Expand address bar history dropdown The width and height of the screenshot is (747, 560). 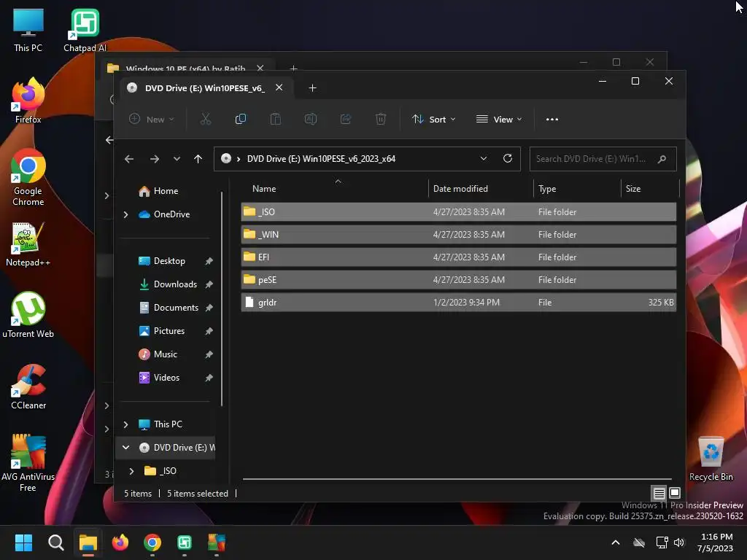click(x=484, y=158)
